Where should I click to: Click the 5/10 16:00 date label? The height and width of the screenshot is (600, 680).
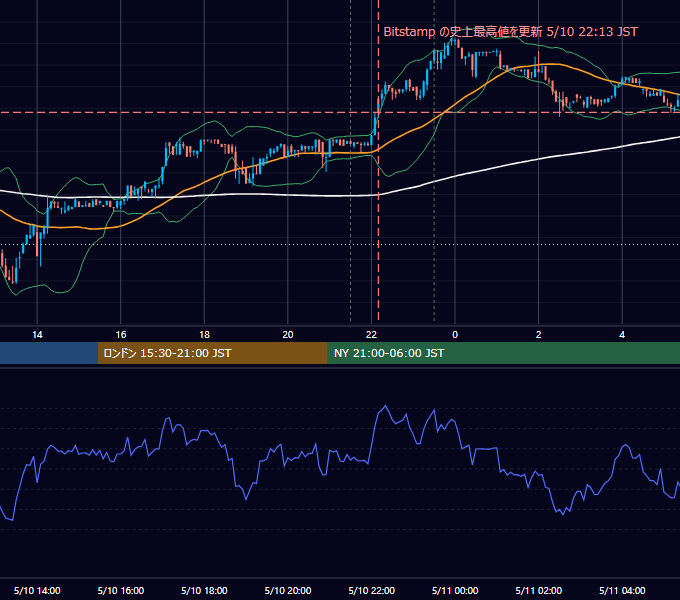121,590
